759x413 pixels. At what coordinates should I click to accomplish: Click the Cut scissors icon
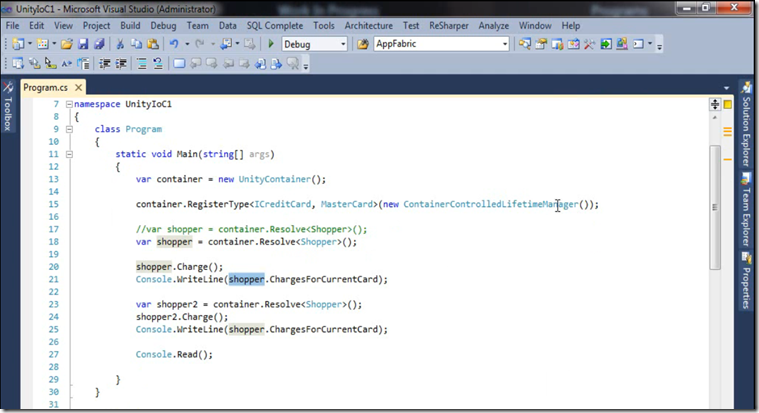120,44
